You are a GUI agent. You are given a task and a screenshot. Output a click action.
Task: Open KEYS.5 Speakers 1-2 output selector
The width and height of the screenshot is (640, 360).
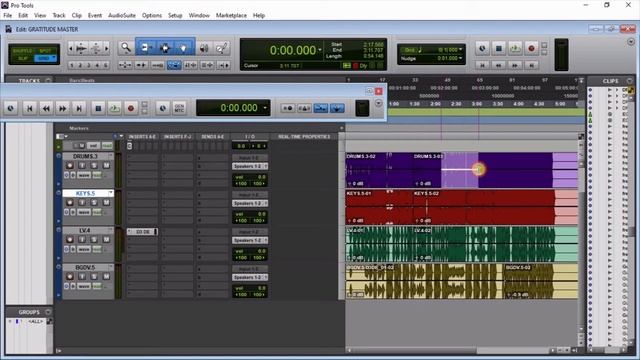click(x=250, y=203)
